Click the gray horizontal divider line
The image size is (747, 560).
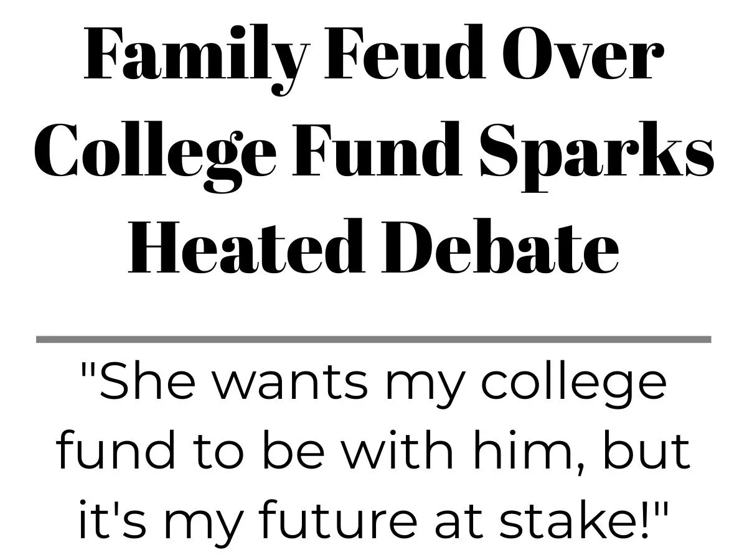pos(374,340)
